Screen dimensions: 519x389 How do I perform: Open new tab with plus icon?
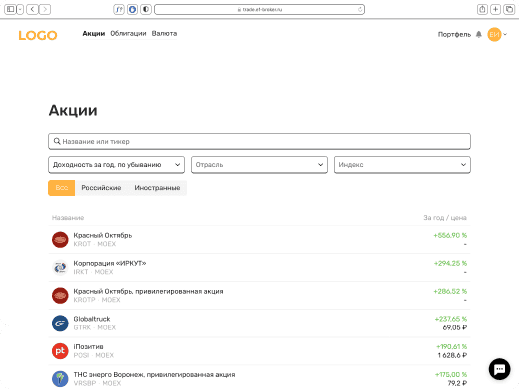(x=496, y=9)
